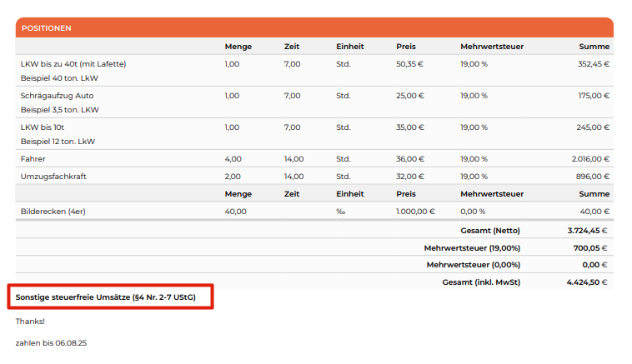Click gross total 4.424,50 €
Viewport: 632px width, 364px height.
(587, 282)
